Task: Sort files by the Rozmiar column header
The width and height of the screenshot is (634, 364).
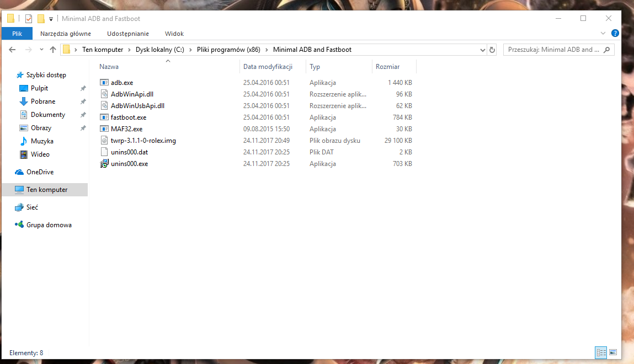Action: (388, 67)
